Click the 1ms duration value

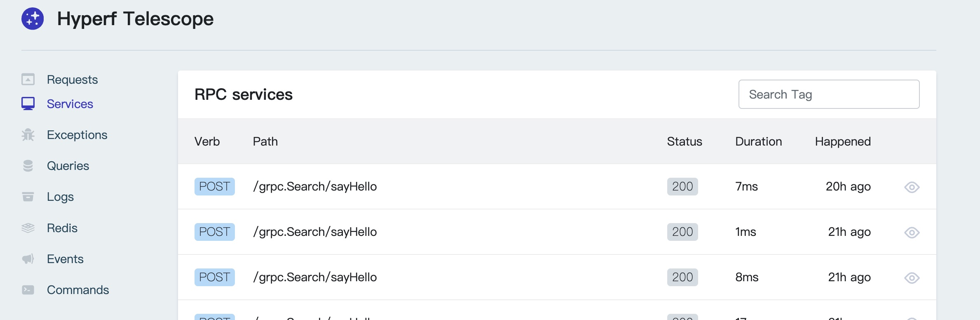(x=746, y=232)
